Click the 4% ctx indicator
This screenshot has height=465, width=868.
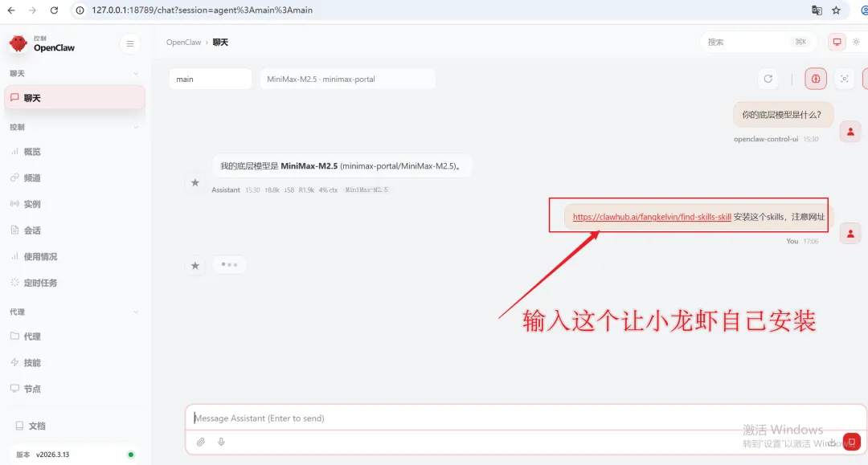click(x=328, y=190)
